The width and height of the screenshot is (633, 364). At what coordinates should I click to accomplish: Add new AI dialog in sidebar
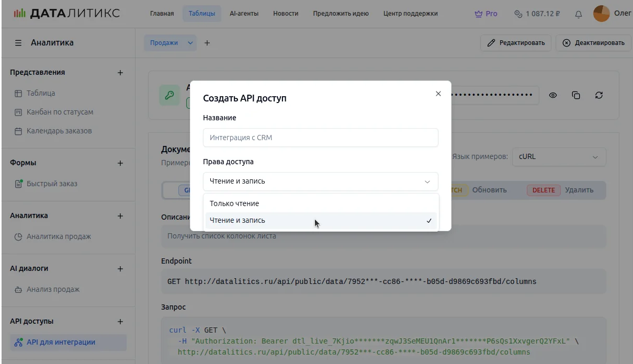click(x=120, y=269)
